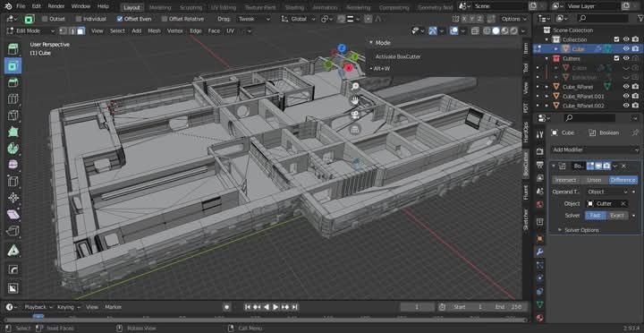Choose the Exact solver
644x333 pixels.
(617, 216)
